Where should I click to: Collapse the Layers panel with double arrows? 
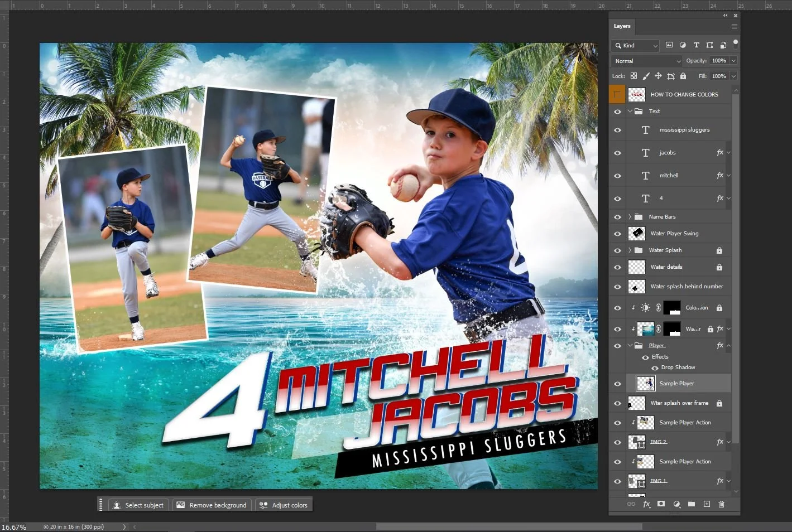point(726,16)
